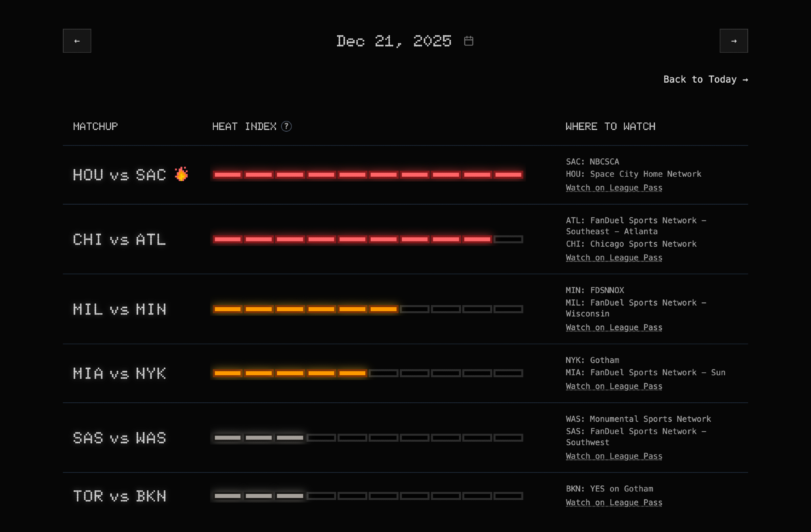This screenshot has height=532, width=811.
Task: Open League Pass link for MIL vs MIN
Action: 614,327
